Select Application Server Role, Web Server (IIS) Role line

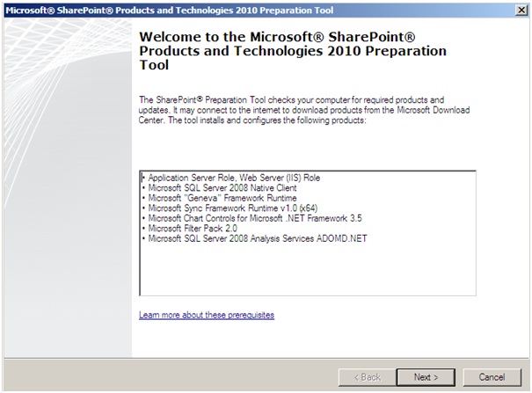point(233,178)
